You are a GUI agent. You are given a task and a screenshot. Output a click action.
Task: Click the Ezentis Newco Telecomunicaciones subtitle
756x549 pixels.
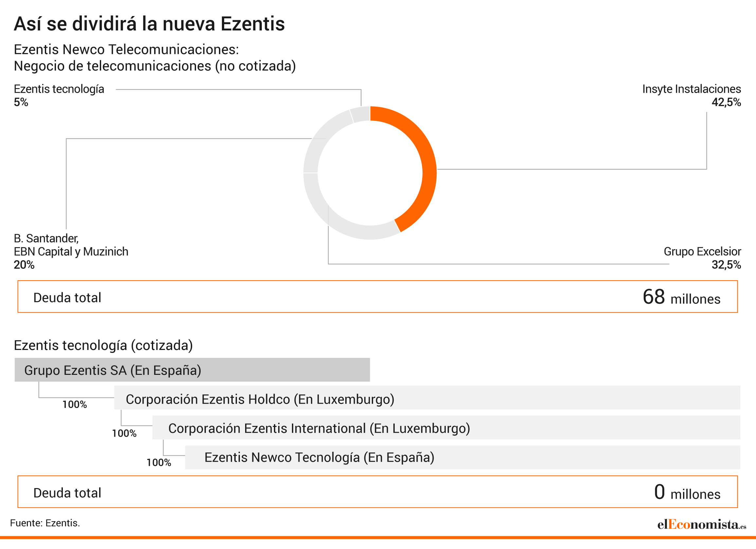tap(155, 58)
